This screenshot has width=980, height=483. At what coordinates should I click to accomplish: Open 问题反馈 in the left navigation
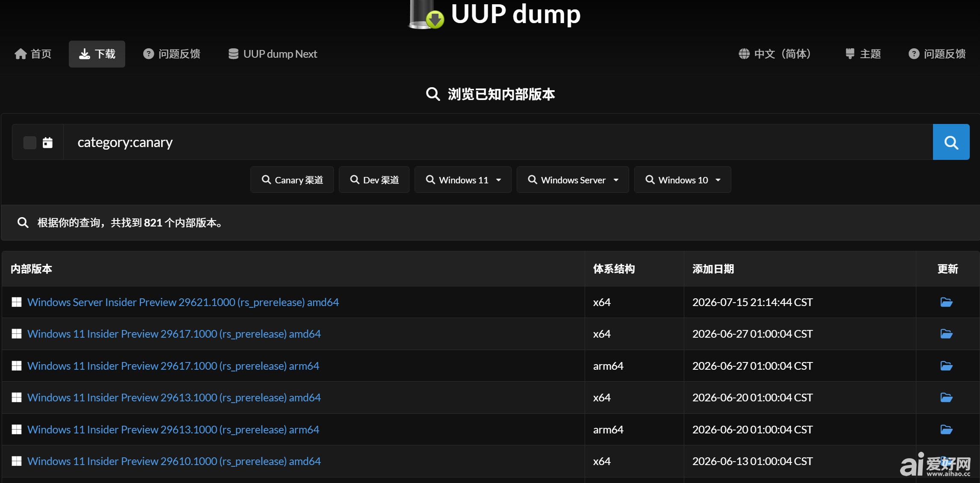coord(171,54)
